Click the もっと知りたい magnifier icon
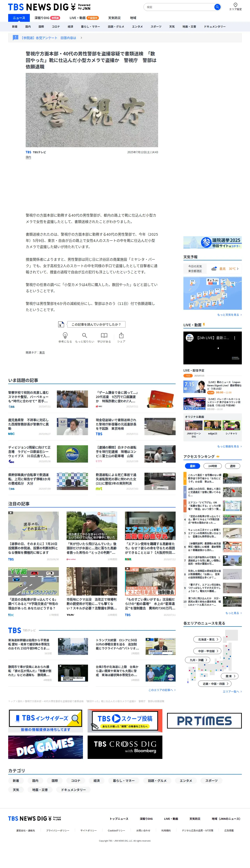 pos(85,335)
